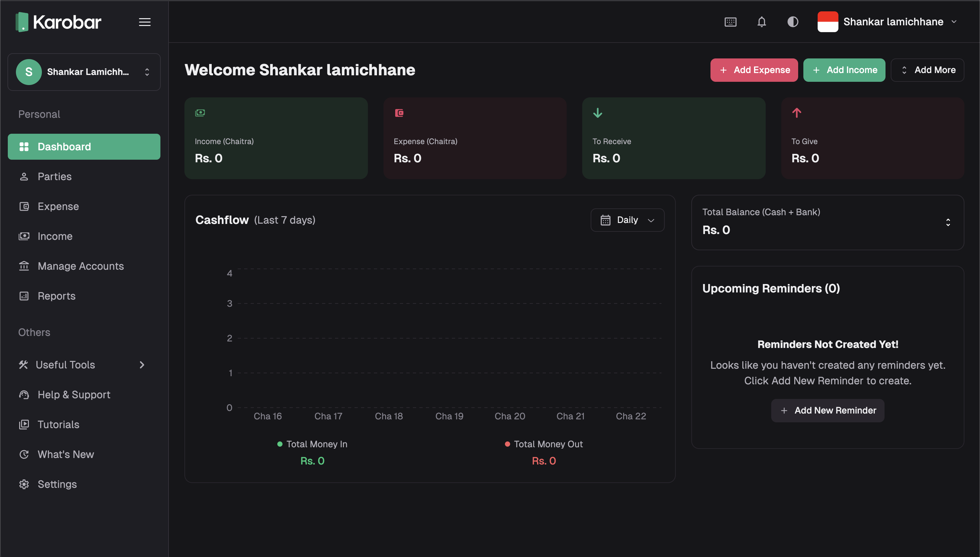Click Total Balance Rs. 0 value
This screenshot has height=557, width=980.
[x=716, y=230]
